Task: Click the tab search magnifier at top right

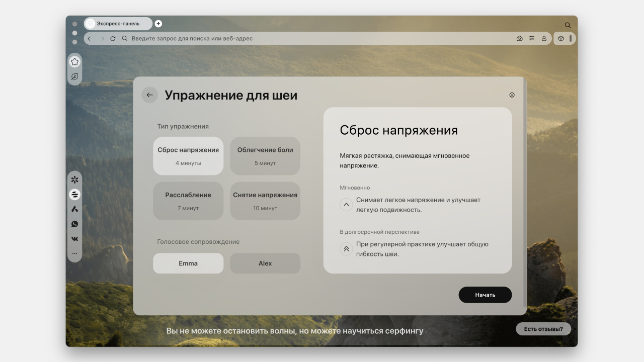Action: [x=568, y=25]
